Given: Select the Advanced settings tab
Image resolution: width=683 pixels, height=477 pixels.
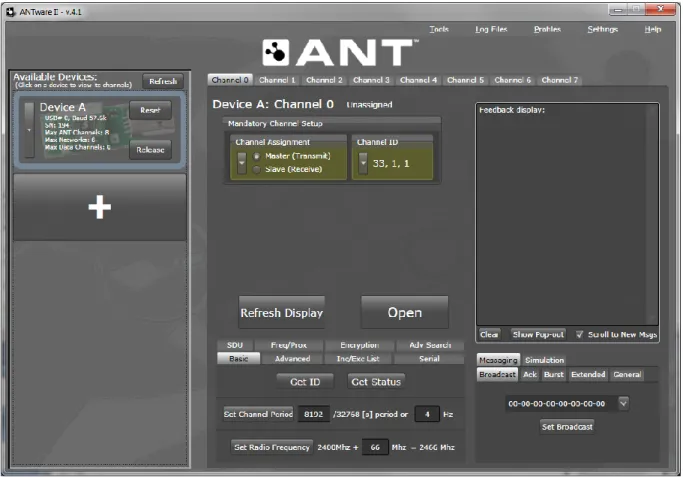Looking at the screenshot, I should click(x=292, y=359).
